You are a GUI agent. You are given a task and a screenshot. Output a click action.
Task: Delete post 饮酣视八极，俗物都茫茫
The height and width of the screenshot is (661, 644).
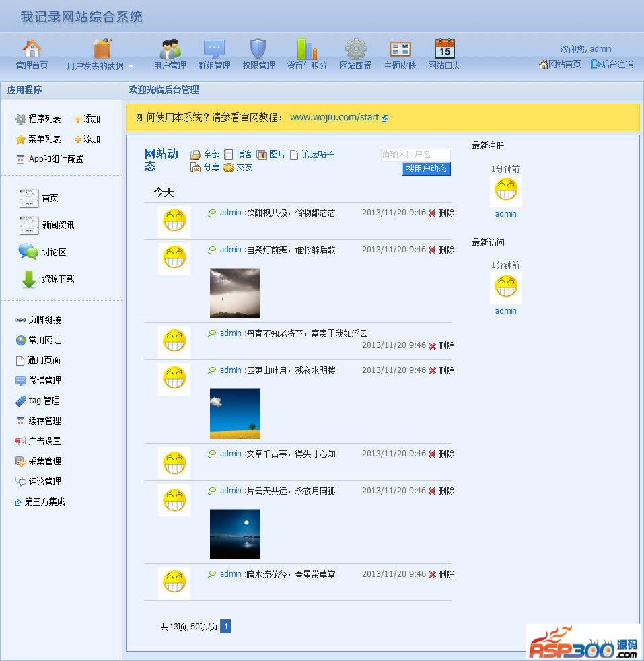pos(441,213)
